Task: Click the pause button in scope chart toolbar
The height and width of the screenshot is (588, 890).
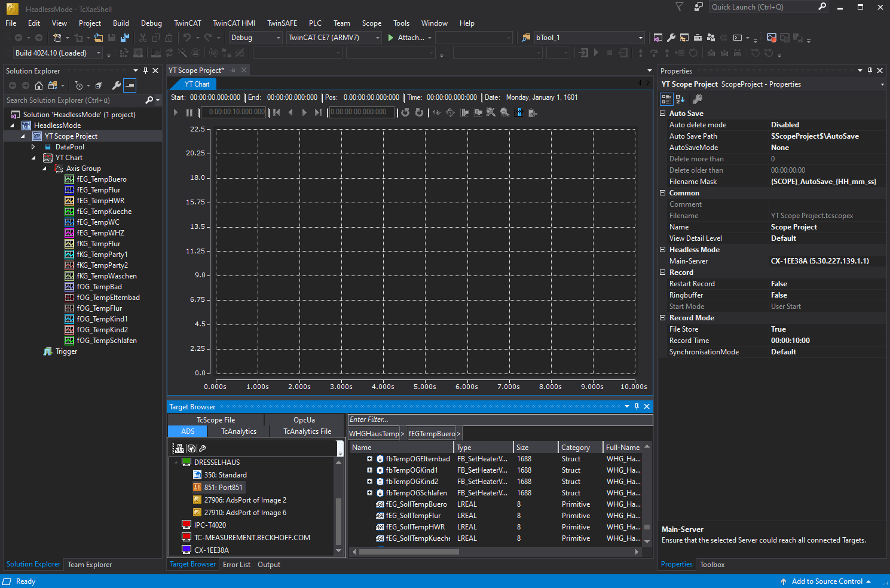Action: 189,112
